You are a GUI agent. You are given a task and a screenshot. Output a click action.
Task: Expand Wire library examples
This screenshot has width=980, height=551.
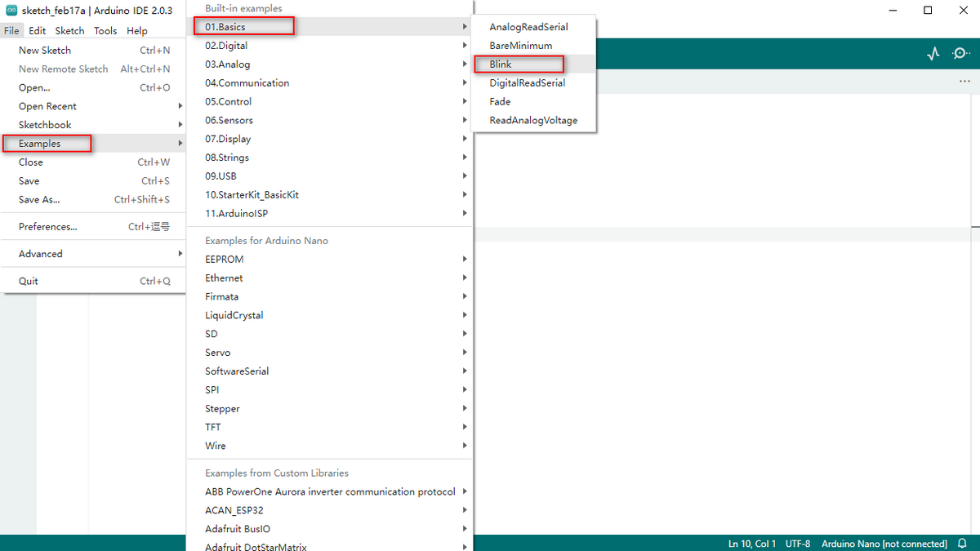330,446
